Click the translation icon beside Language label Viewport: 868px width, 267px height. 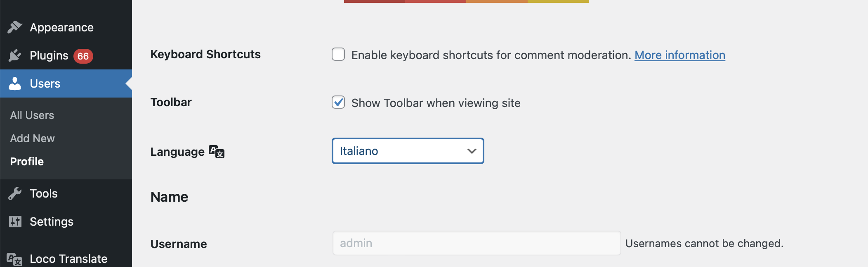pos(217,152)
